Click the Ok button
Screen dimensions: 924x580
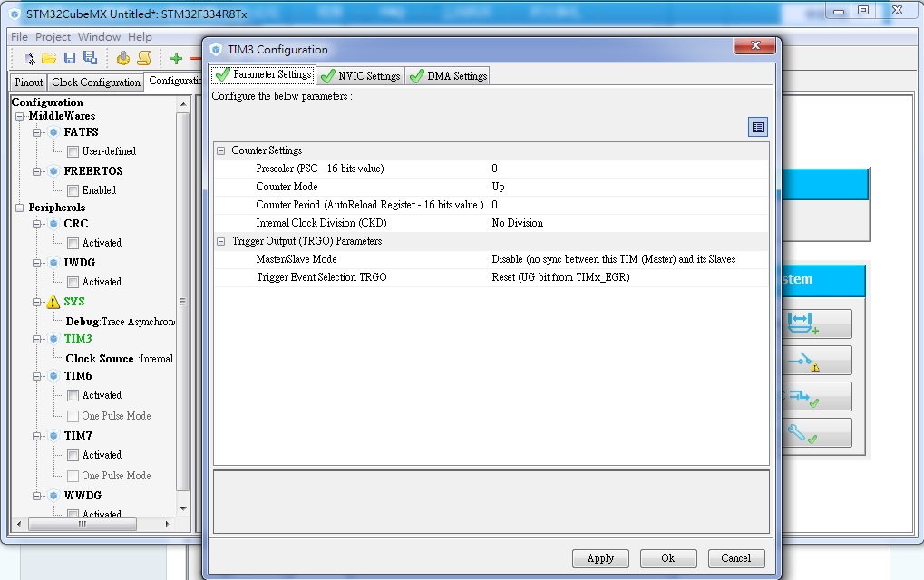(x=668, y=558)
